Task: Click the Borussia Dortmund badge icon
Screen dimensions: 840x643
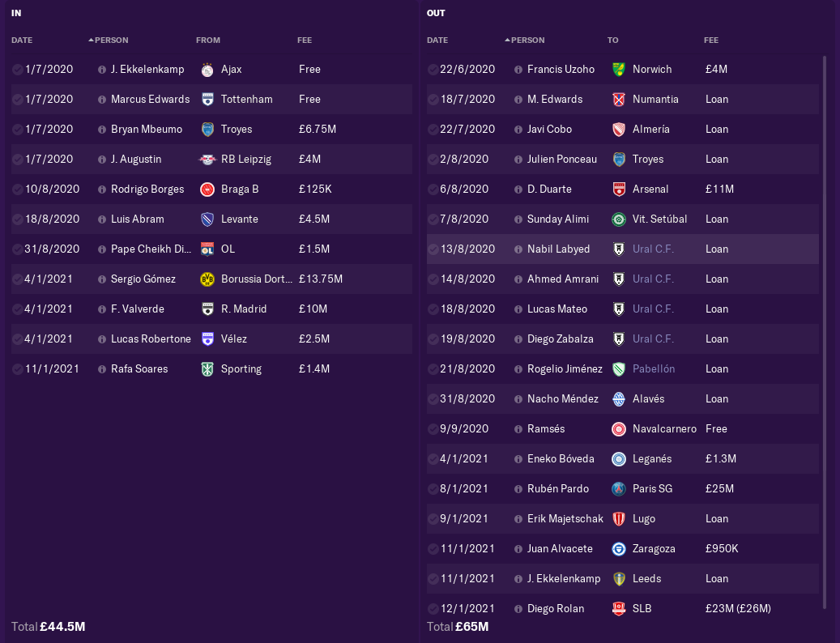Action: point(207,279)
